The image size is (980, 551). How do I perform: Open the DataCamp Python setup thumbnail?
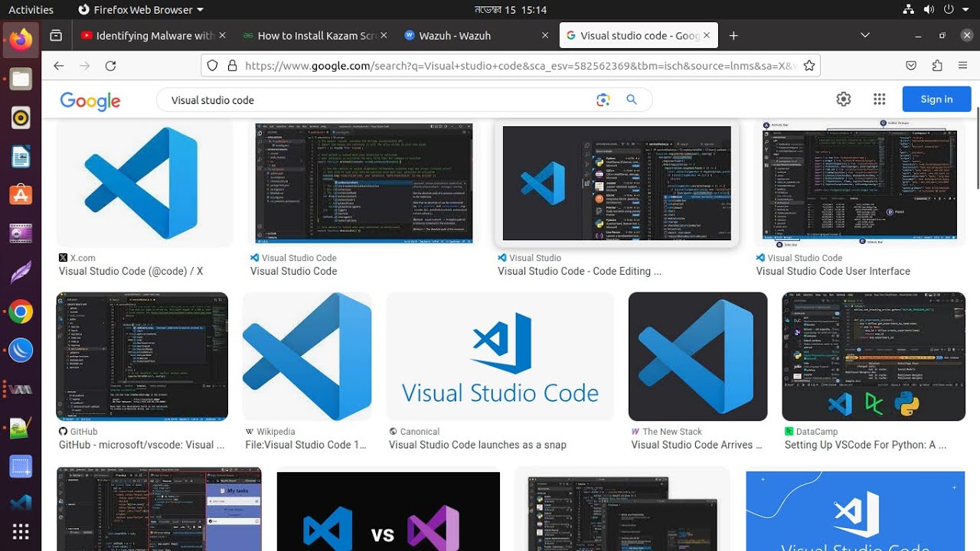pos(874,357)
